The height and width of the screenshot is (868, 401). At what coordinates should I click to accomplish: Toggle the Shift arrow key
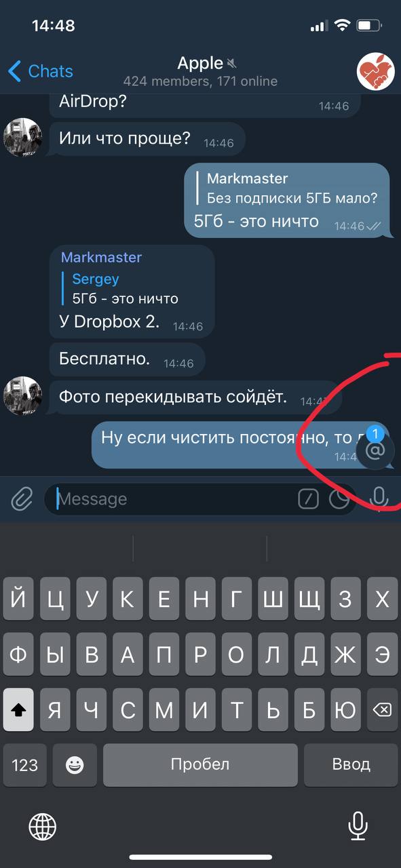pos(18,709)
